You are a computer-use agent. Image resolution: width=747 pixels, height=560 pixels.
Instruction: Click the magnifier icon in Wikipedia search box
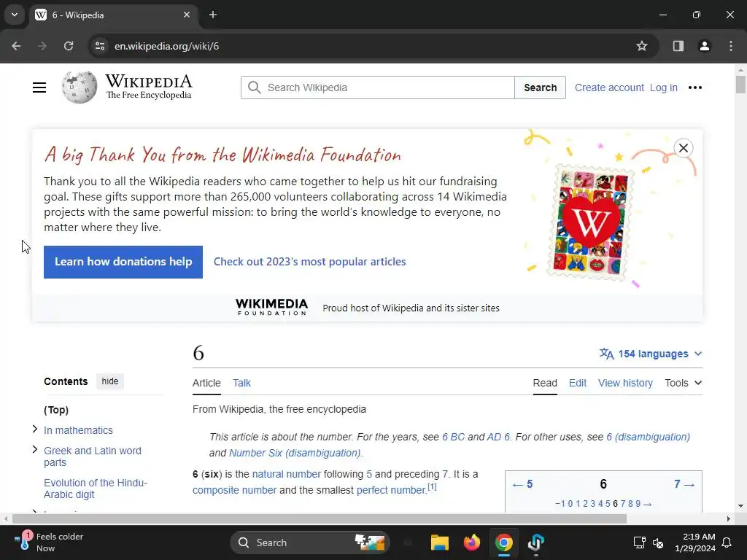pyautogui.click(x=255, y=87)
